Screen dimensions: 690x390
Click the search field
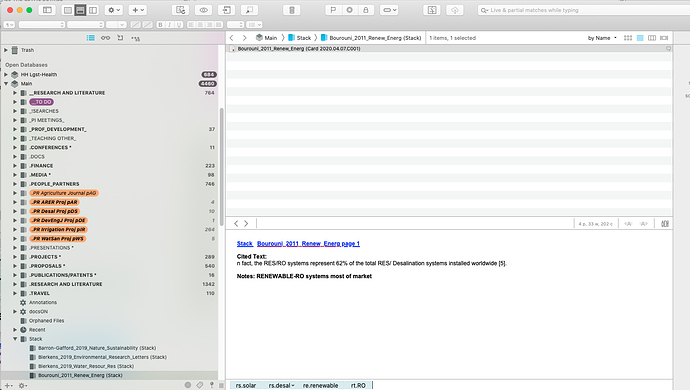click(581, 10)
